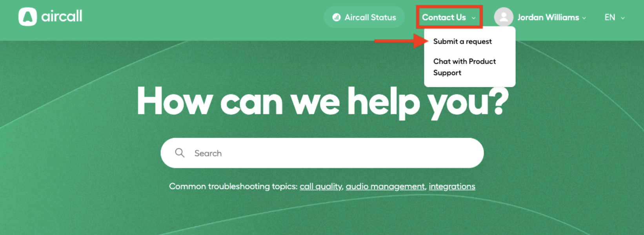This screenshot has height=235, width=644.
Task: Open the audio management link
Action: click(385, 186)
